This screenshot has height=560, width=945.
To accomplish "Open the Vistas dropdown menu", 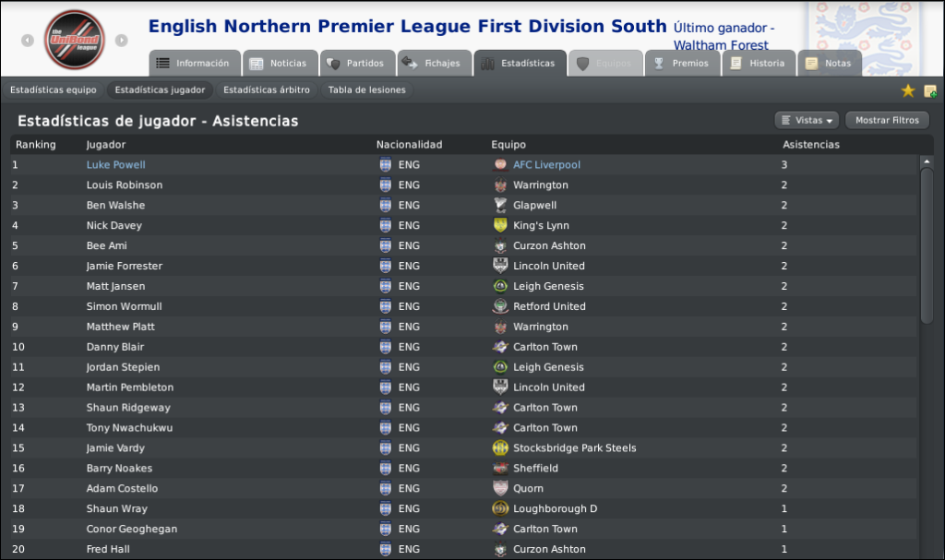I will [807, 120].
